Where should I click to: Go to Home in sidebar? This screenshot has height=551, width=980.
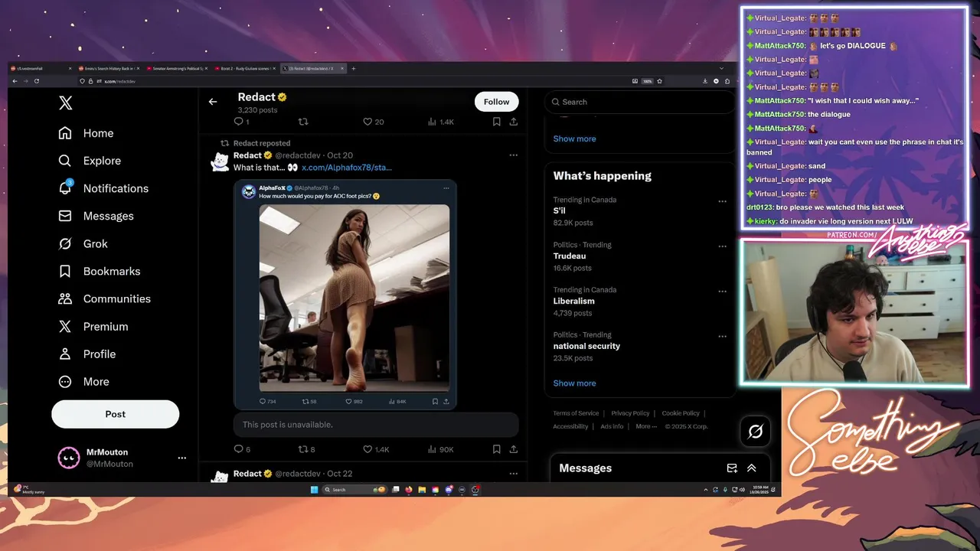click(87, 133)
